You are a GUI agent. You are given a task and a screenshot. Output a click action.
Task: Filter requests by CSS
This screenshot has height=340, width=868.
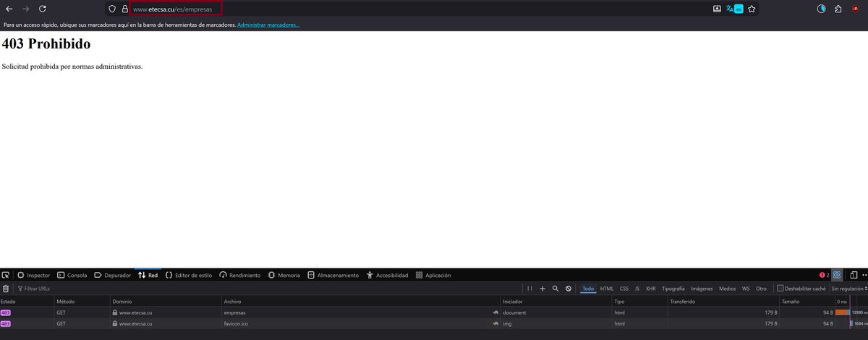click(624, 289)
